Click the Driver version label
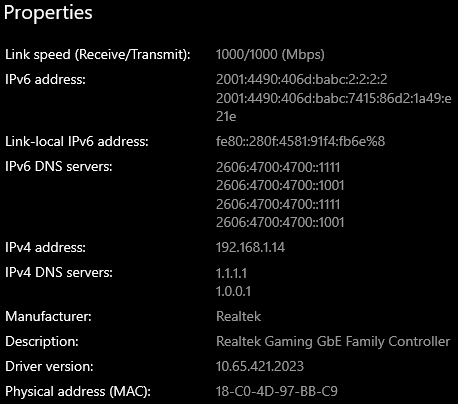 pos(49,366)
